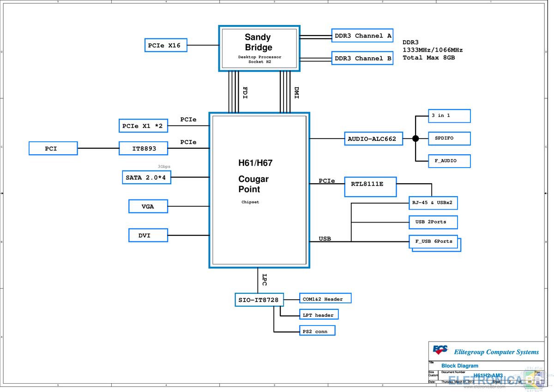Click the USB bus label
This screenshot has height=392, width=554.
(x=325, y=239)
